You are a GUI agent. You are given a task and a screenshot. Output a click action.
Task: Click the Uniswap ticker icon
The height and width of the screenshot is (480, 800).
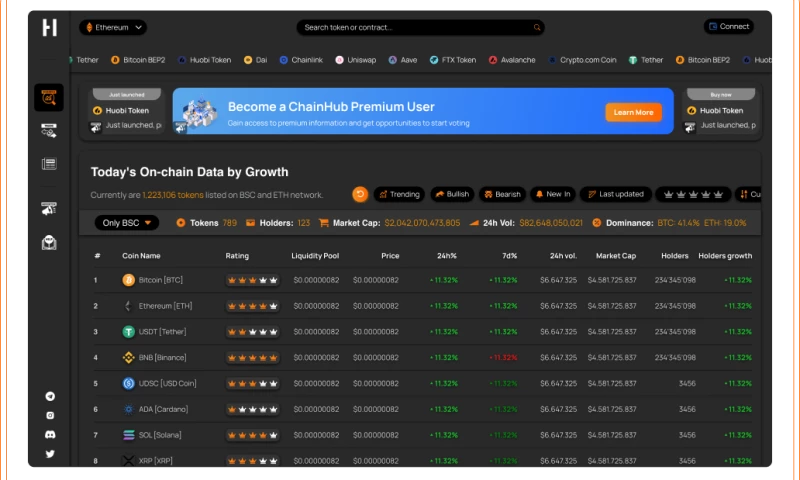click(x=339, y=60)
